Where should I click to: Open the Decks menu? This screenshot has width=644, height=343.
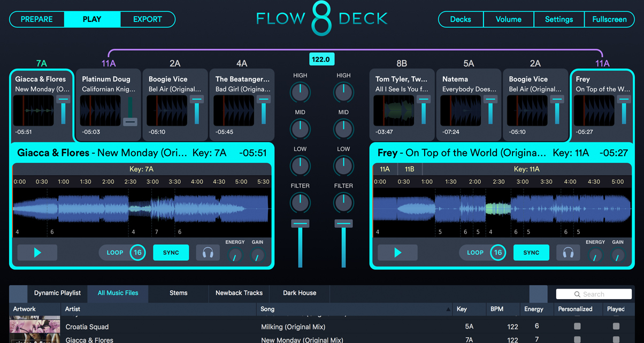pos(461,19)
